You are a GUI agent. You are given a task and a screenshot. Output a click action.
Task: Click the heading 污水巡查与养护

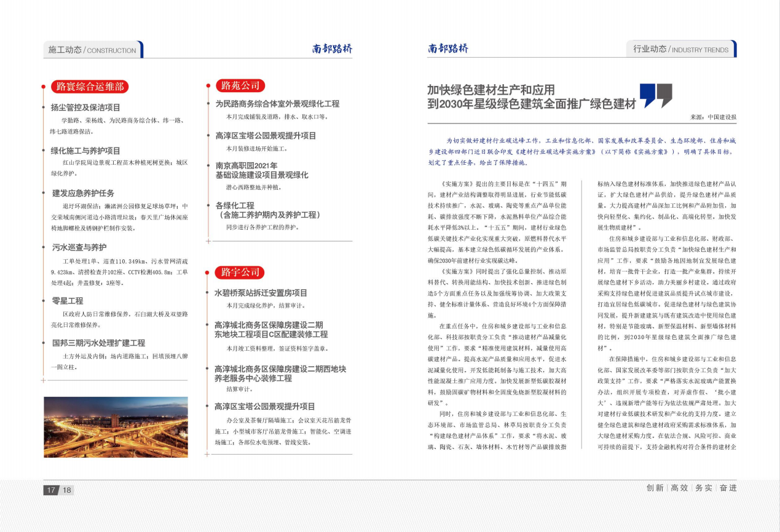point(79,248)
